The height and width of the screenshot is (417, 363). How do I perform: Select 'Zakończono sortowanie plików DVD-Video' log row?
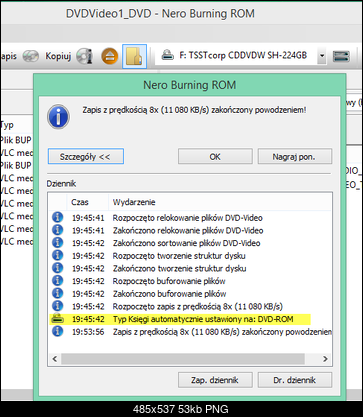click(190, 243)
